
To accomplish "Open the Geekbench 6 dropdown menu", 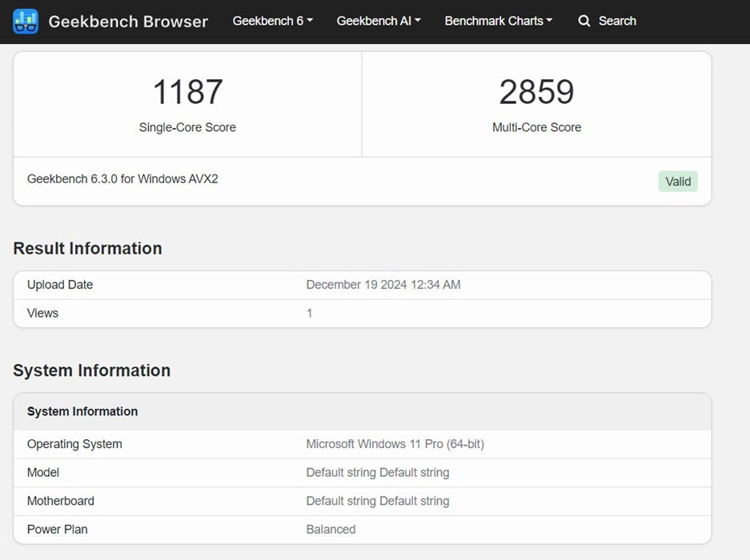I will (x=272, y=21).
